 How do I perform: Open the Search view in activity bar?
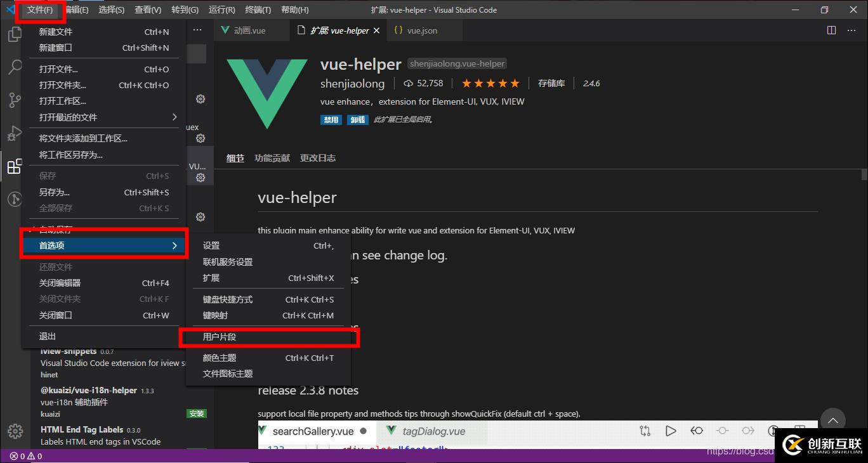[15, 67]
